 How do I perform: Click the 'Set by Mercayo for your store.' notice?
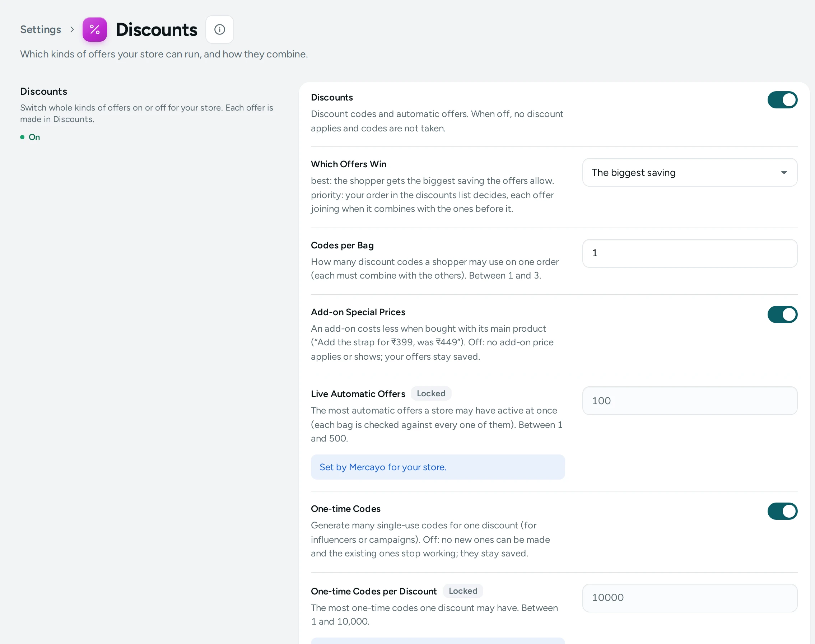[438, 467]
